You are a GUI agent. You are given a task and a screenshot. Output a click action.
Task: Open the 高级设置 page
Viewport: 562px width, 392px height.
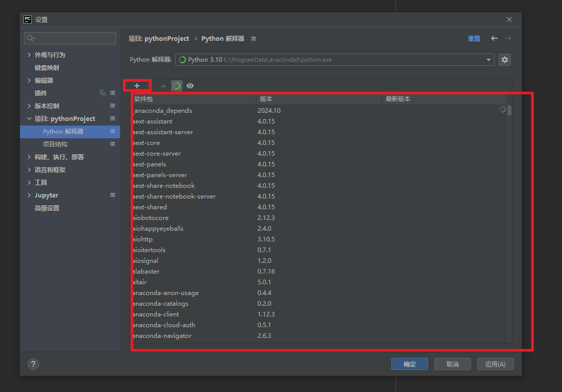pyautogui.click(x=47, y=208)
